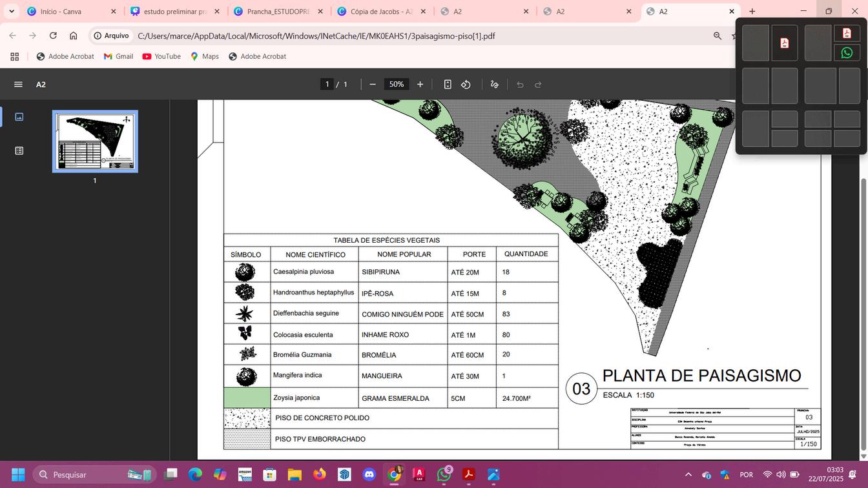This screenshot has width=868, height=488.
Task: Activate the annotation draw tool
Action: [495, 85]
